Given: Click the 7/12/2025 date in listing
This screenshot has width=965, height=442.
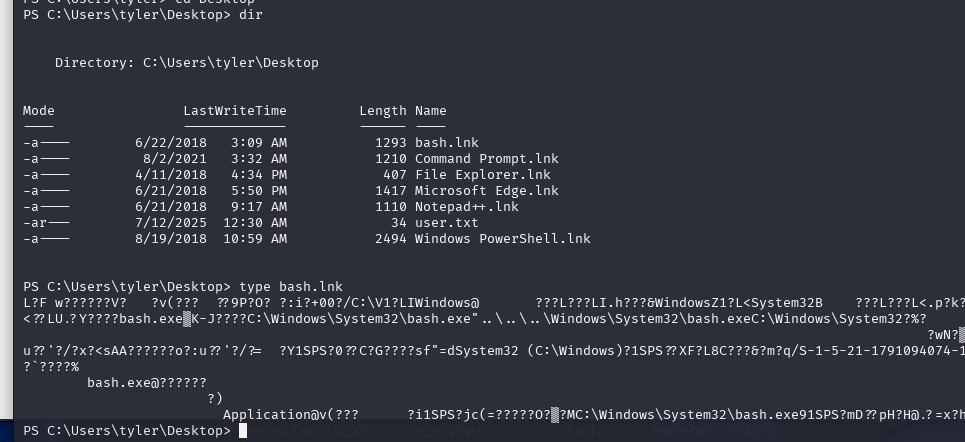Looking at the screenshot, I should point(171,223).
